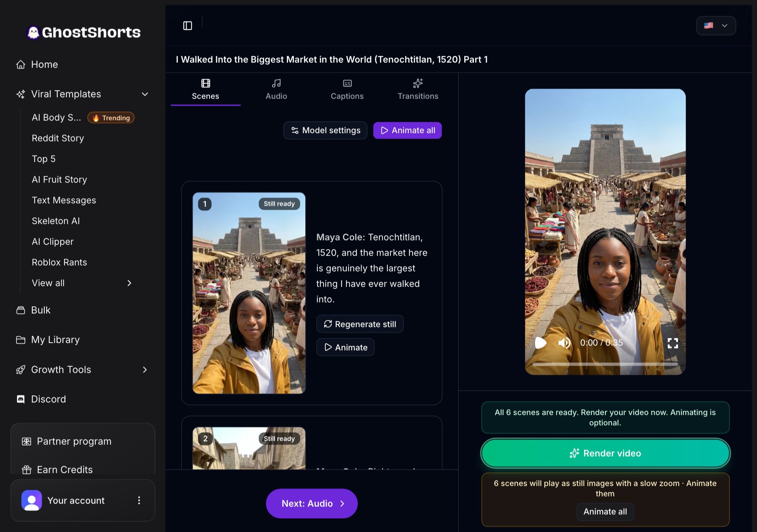Select scene 2 thumbnail image
757x532 pixels.
249,448
